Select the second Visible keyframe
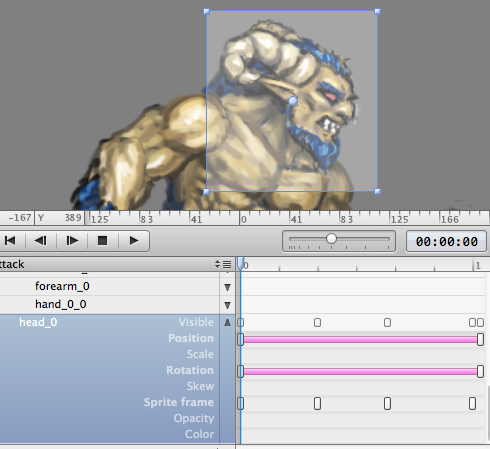The width and height of the screenshot is (490, 449). coord(317,322)
